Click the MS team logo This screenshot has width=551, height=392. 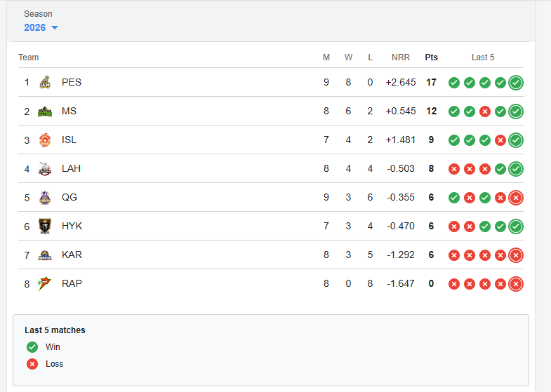[x=45, y=111]
